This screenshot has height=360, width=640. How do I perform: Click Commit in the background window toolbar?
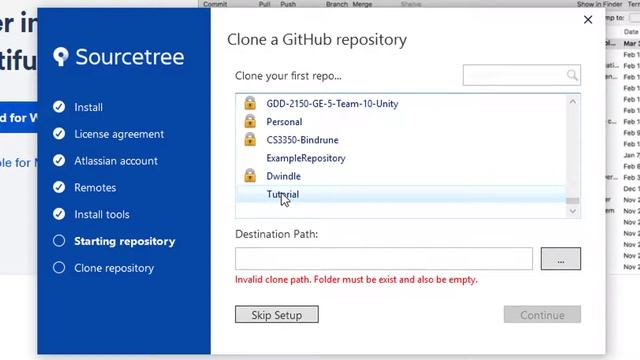click(x=215, y=4)
